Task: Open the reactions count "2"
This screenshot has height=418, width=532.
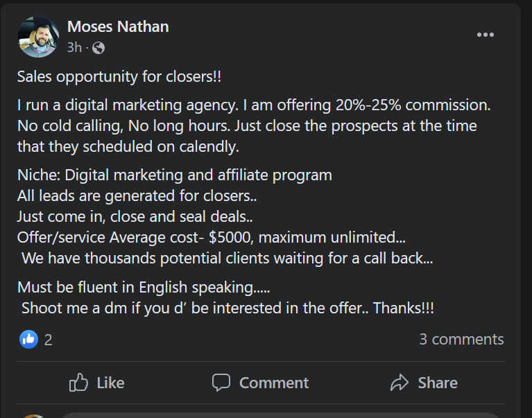Action: pos(48,340)
